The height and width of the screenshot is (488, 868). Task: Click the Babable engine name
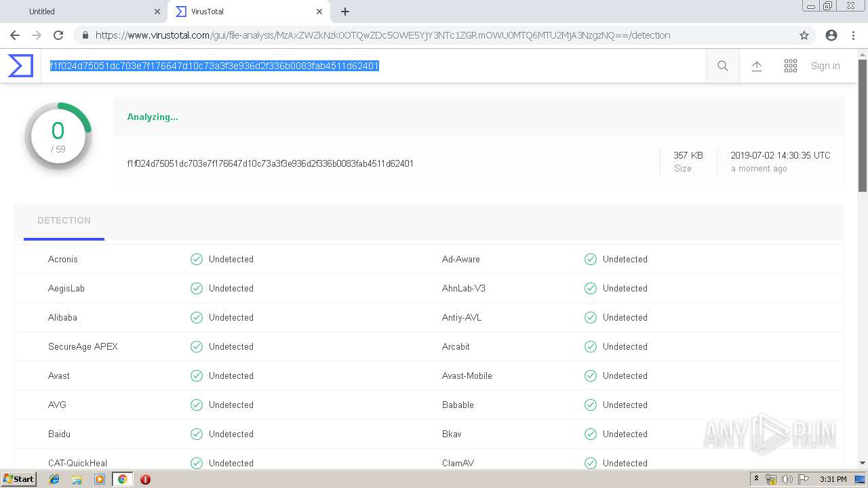tap(458, 405)
